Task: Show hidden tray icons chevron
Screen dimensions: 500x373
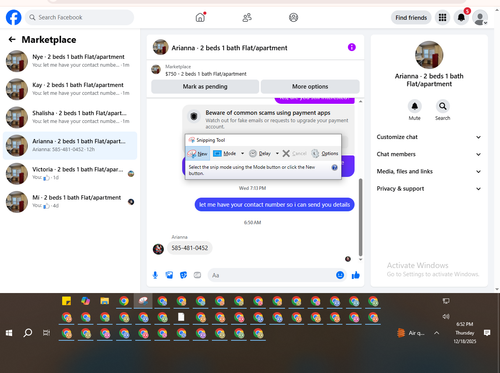Action: 436,333
